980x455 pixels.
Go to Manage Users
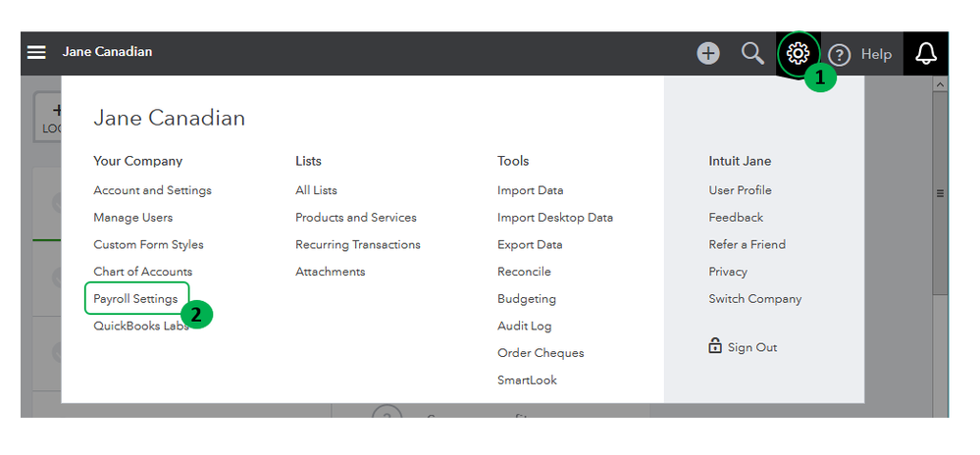(132, 218)
